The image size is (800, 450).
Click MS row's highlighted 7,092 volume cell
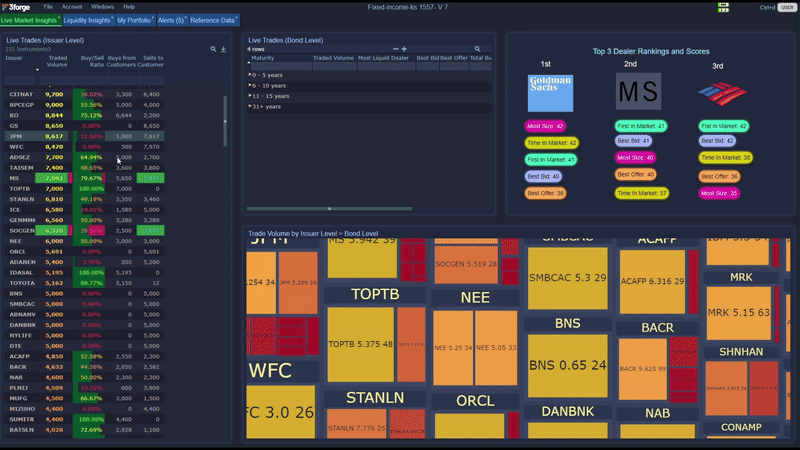(x=53, y=178)
